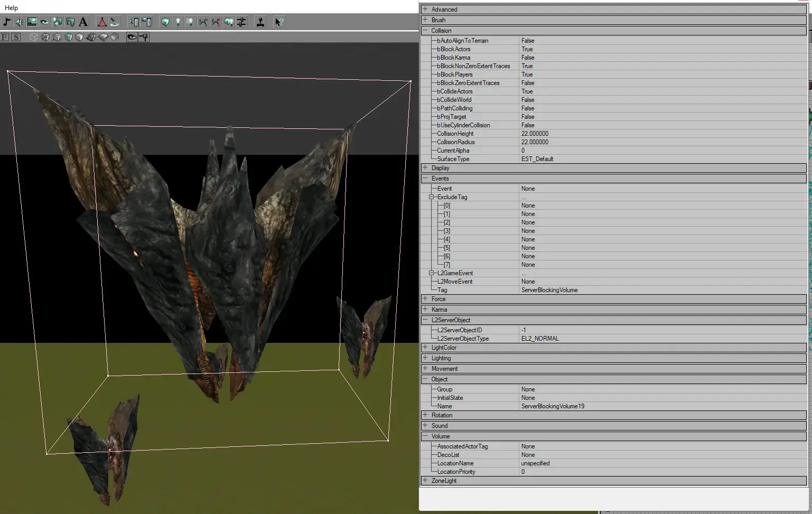Build changed paths (red nodes icon)
Screen dimensions: 812x514
coord(216,22)
